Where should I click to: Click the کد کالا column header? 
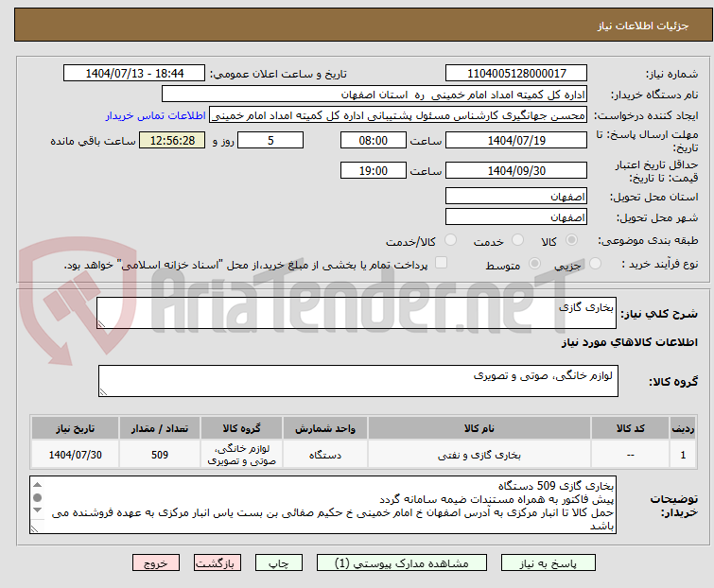[x=630, y=428]
